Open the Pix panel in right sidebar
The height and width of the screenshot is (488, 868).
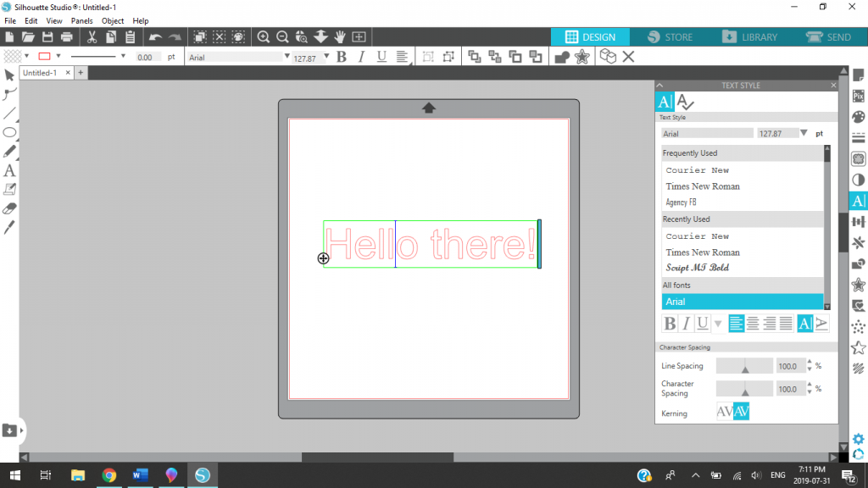(859, 97)
